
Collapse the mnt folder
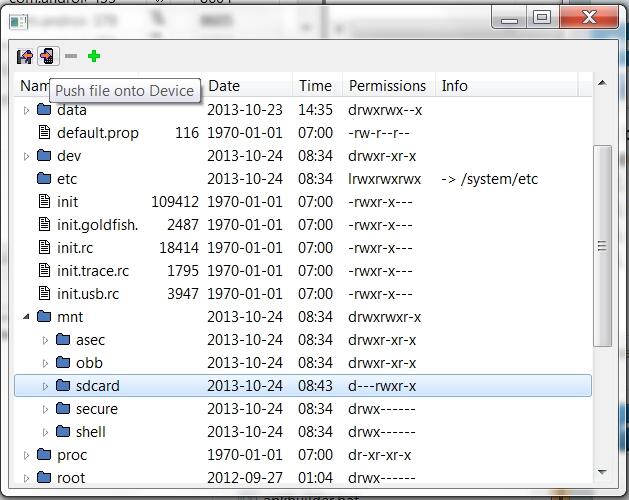tap(26, 317)
